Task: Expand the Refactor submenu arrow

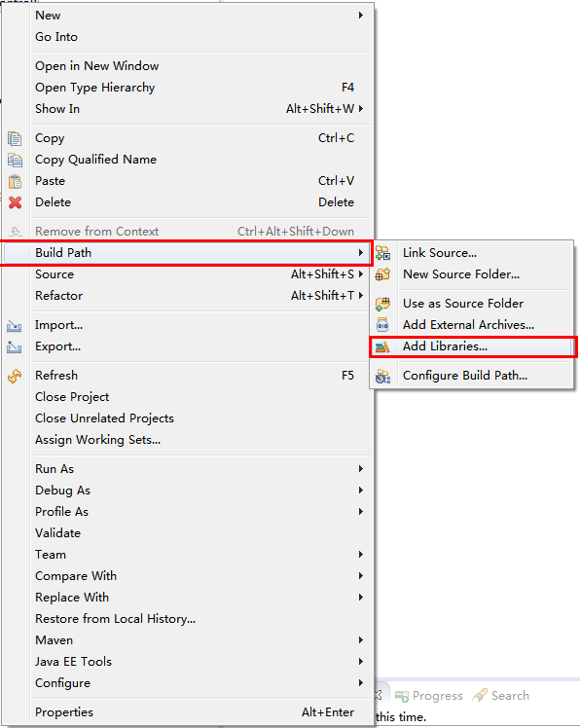Action: pyautogui.click(x=361, y=295)
